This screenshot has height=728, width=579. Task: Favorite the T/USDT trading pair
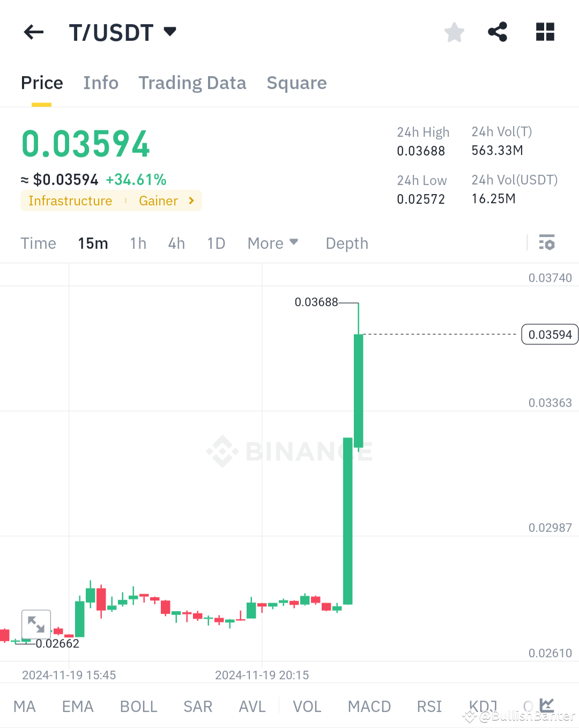pyautogui.click(x=454, y=32)
